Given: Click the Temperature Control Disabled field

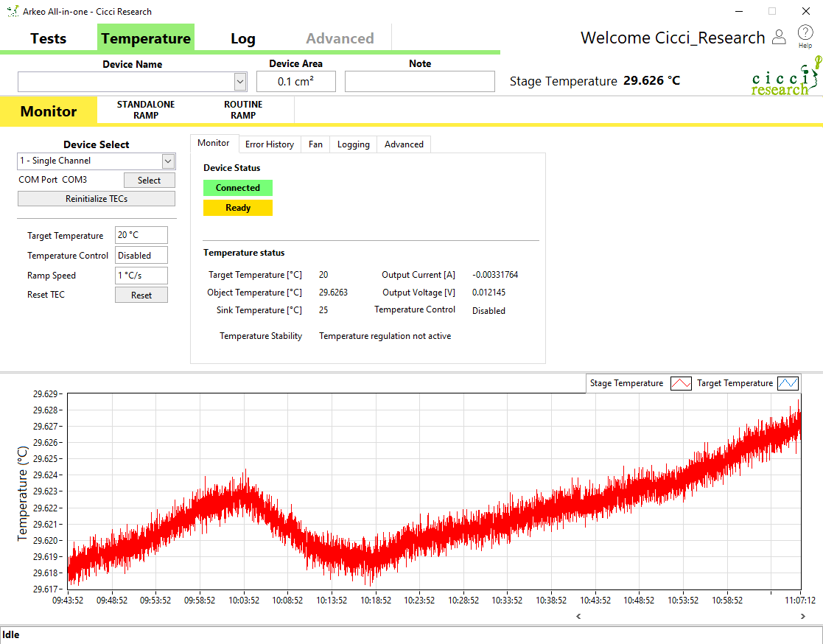Looking at the screenshot, I should coord(141,255).
